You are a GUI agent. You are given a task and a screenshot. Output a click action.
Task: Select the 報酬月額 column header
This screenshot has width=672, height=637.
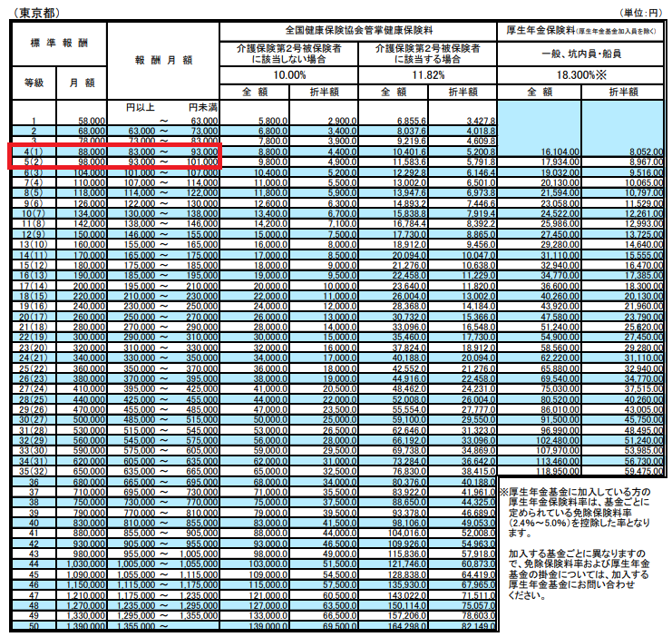click(164, 59)
